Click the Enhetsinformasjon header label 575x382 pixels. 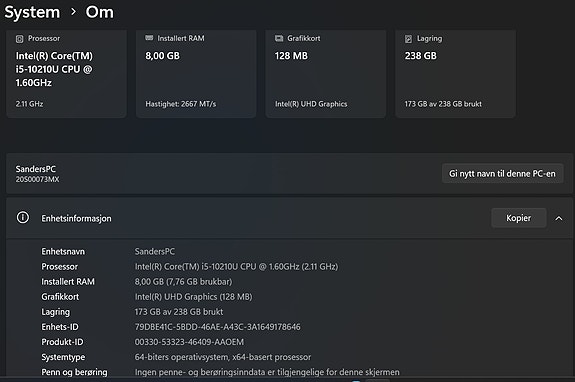click(x=76, y=218)
